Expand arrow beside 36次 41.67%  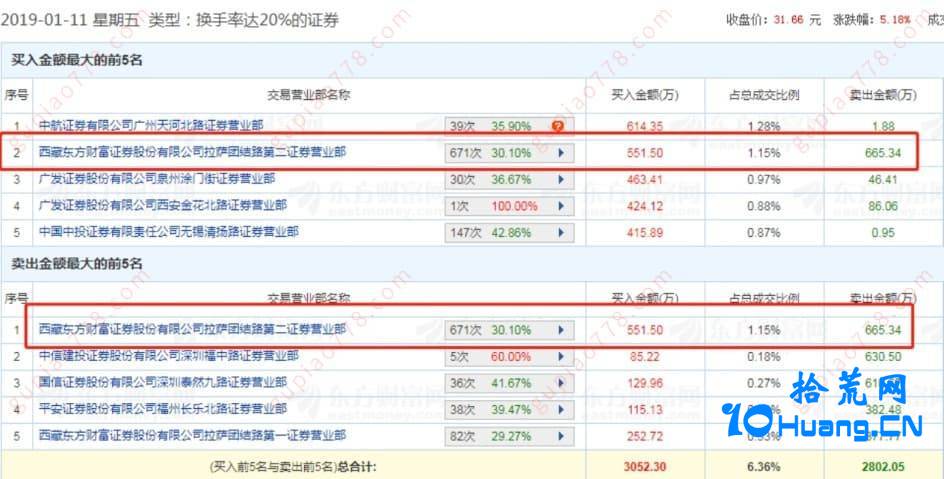[x=561, y=383]
